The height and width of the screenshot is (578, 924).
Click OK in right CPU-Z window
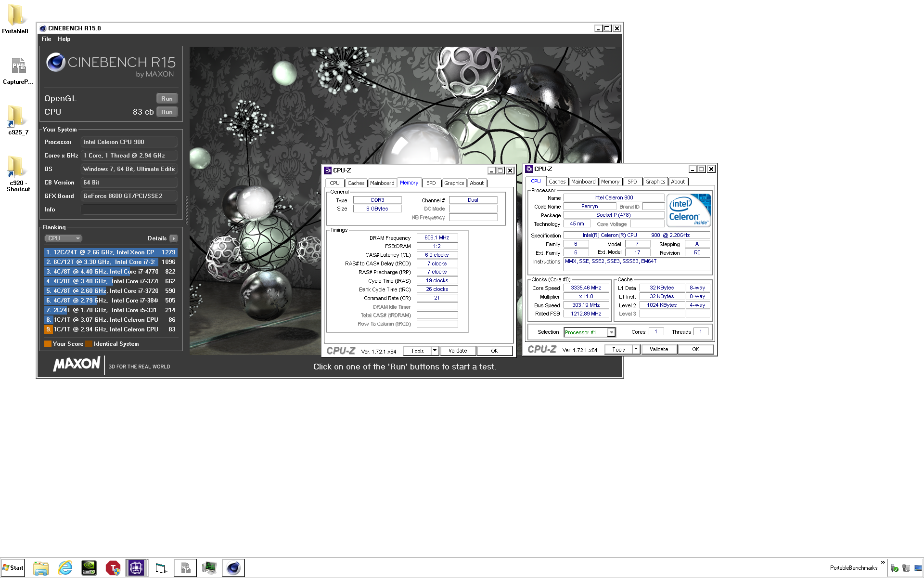pos(695,350)
